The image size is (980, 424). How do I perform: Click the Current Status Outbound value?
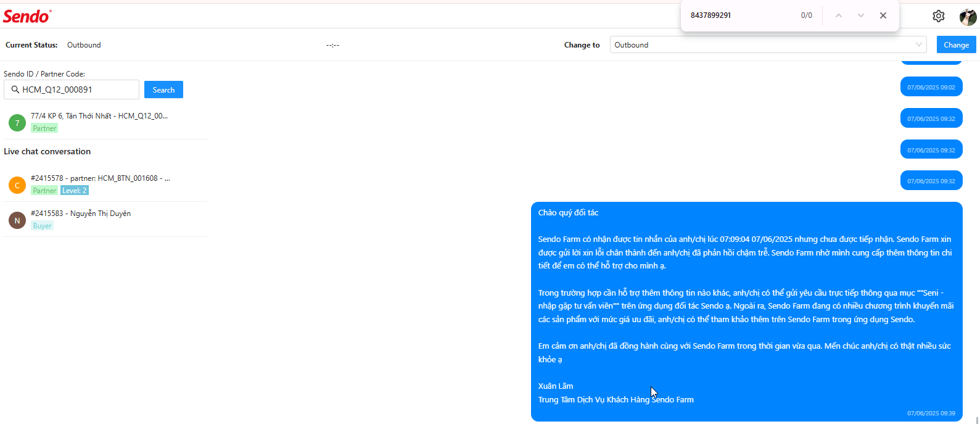click(x=84, y=45)
